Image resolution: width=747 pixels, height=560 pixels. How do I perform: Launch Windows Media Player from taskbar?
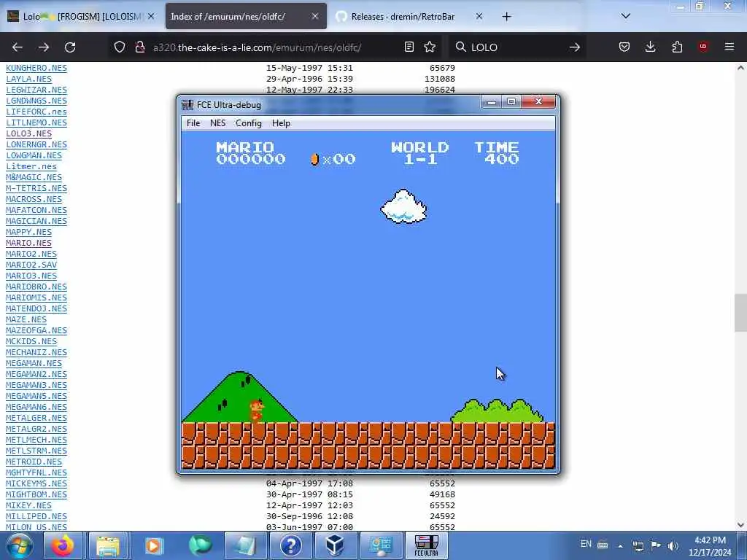153,545
